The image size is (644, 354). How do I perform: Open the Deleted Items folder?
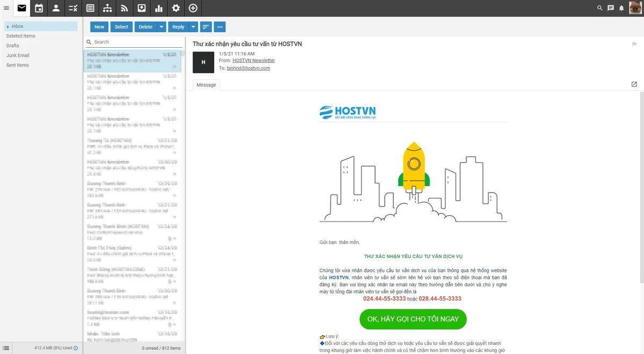coord(21,36)
